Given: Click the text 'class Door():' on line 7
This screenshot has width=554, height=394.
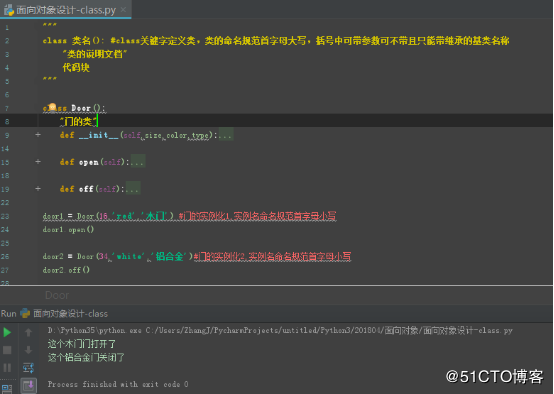Looking at the screenshot, I should click(74, 108).
